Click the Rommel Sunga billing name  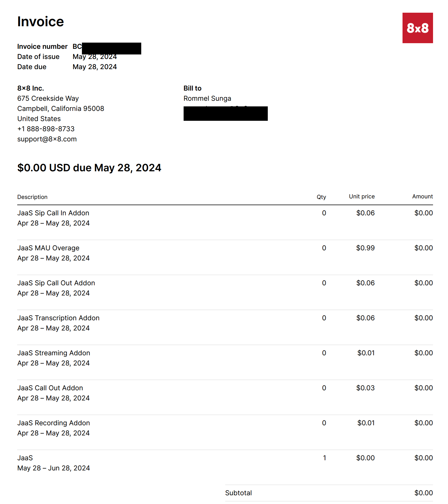pos(207,98)
